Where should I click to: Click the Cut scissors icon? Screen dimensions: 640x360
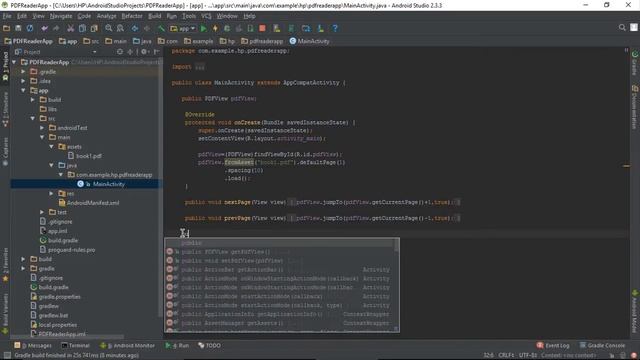point(71,28)
